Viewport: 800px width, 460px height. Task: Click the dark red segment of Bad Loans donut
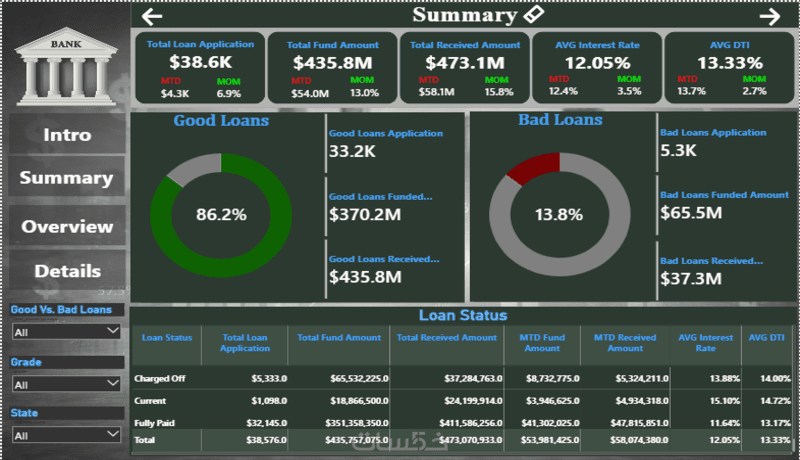click(536, 166)
